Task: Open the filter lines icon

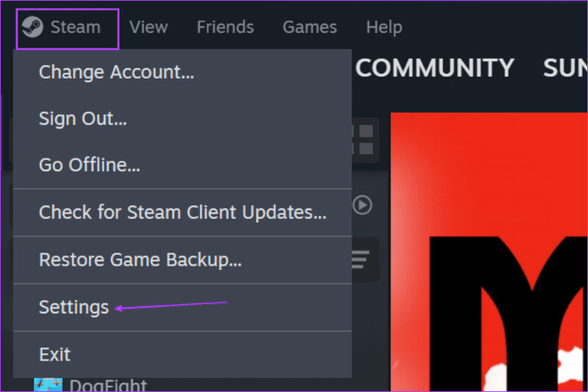Action: point(360,259)
